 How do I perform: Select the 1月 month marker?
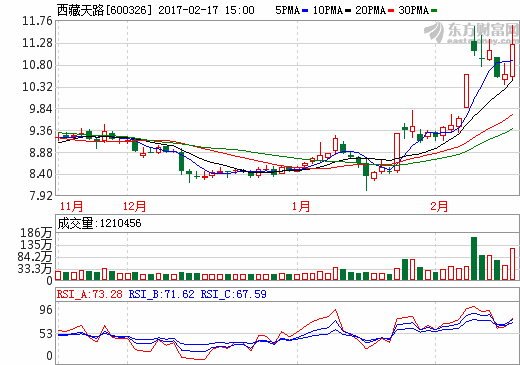[301, 206]
